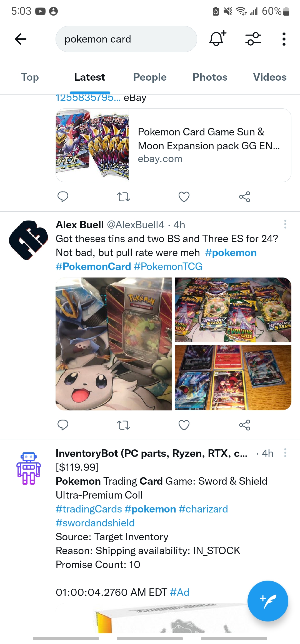Open search filter settings icon
300x644 pixels.
[x=253, y=39]
